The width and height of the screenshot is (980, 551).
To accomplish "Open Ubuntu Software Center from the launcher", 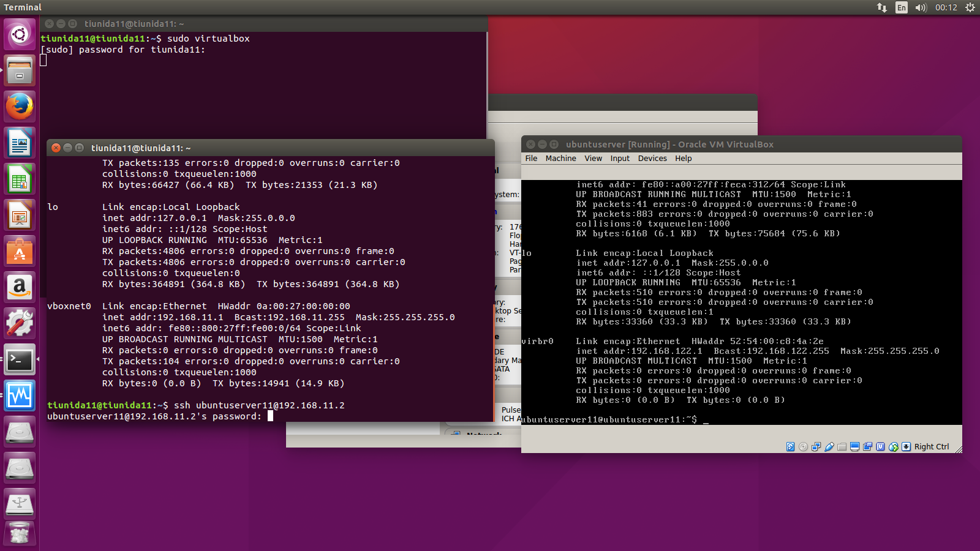I will tap(19, 251).
